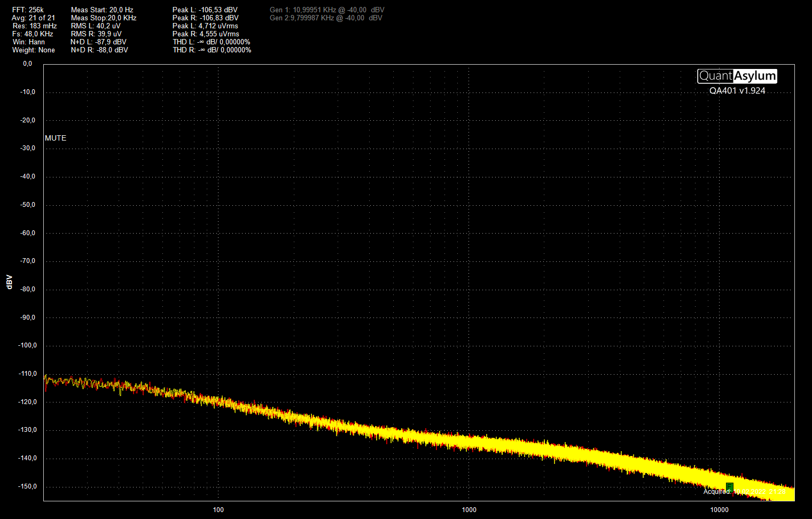The width and height of the screenshot is (812, 519).
Task: Select the QA401 v1.924 version text
Action: click(737, 91)
